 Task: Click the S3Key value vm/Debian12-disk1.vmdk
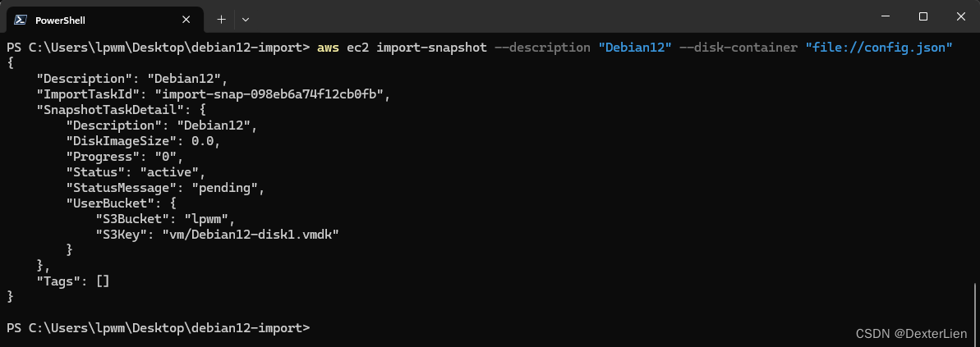[250, 235]
